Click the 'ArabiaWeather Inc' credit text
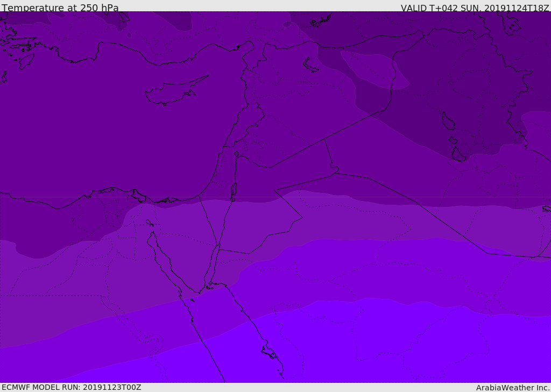This screenshot has height=392, width=551. (512, 388)
